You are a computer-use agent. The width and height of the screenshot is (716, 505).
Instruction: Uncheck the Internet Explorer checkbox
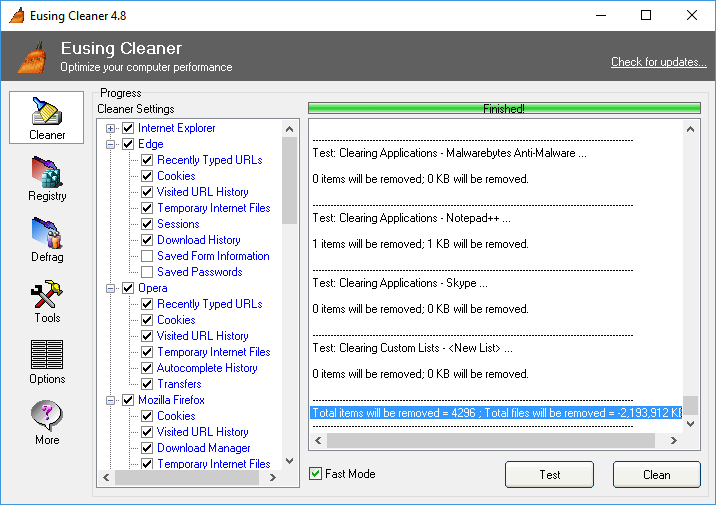tap(128, 128)
